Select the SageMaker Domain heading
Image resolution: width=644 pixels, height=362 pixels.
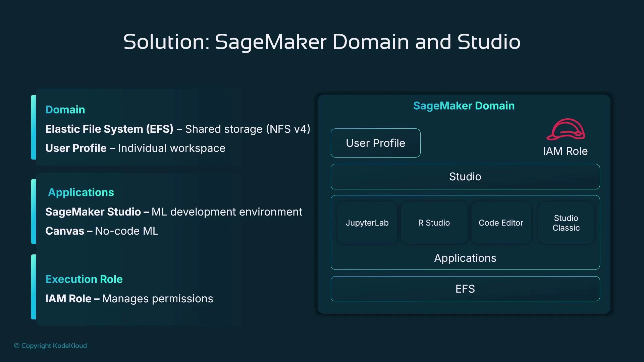coord(464,106)
